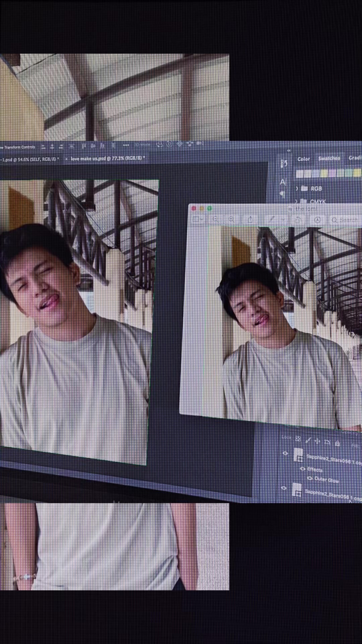The image size is (362, 644).
Task: Open the Character panel icon in dock
Action: (283, 182)
